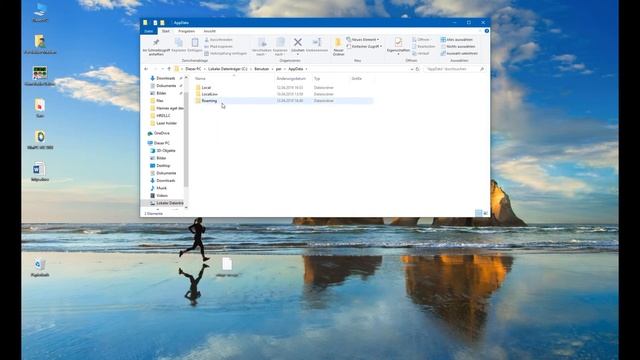Click Bearbeiten in the ribbon

point(423,47)
